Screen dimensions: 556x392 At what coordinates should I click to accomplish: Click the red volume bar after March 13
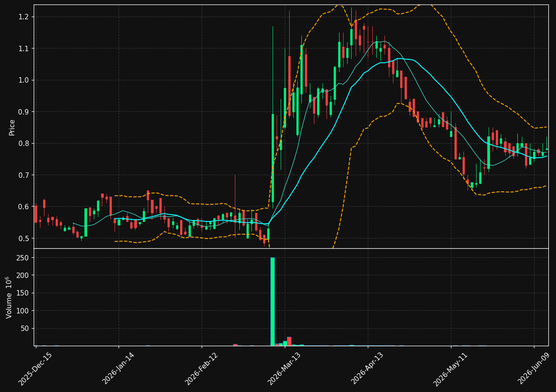[x=289, y=341]
